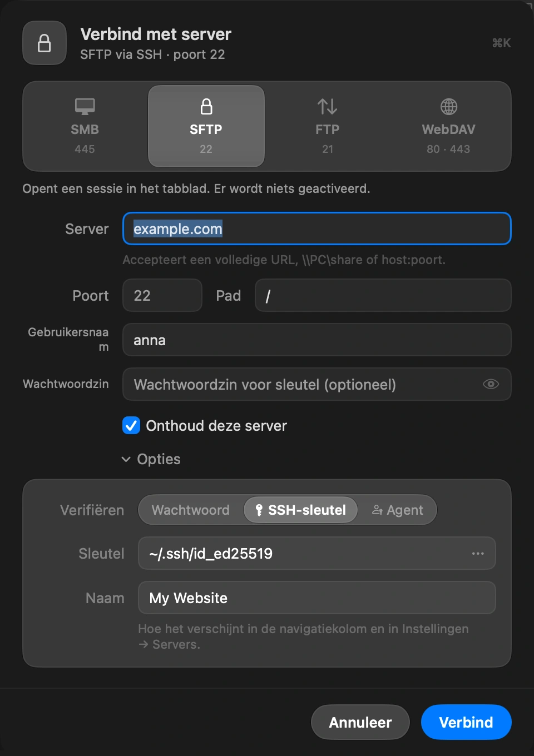Focus the Server address field
This screenshot has width=534, height=756.
[317, 228]
